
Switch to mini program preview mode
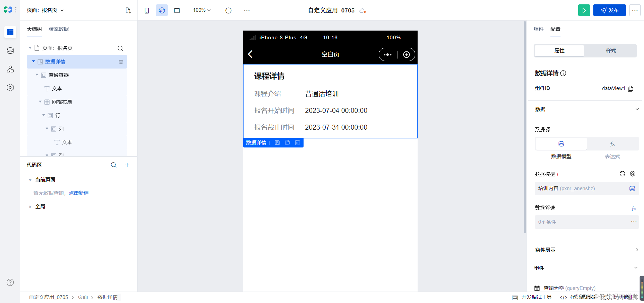tap(162, 10)
